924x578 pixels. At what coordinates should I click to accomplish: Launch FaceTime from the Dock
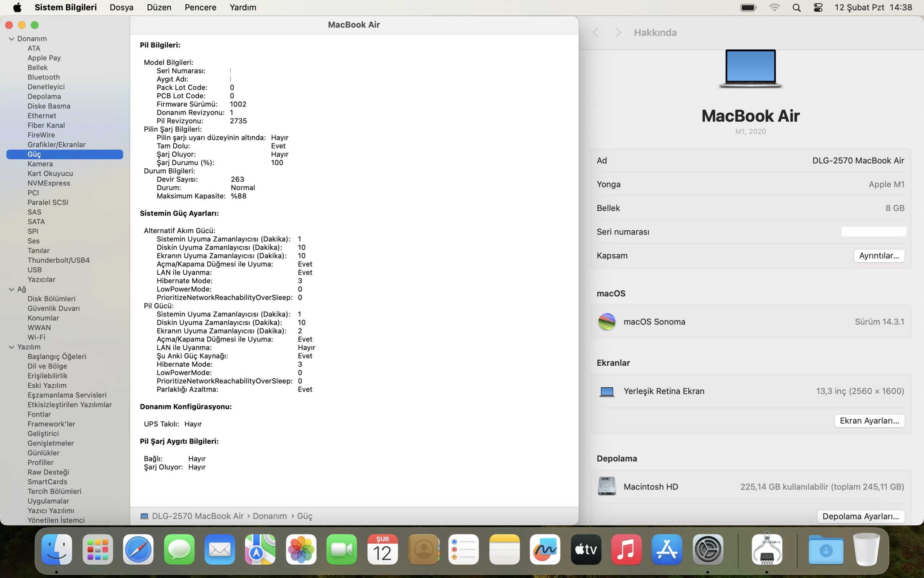tap(341, 549)
